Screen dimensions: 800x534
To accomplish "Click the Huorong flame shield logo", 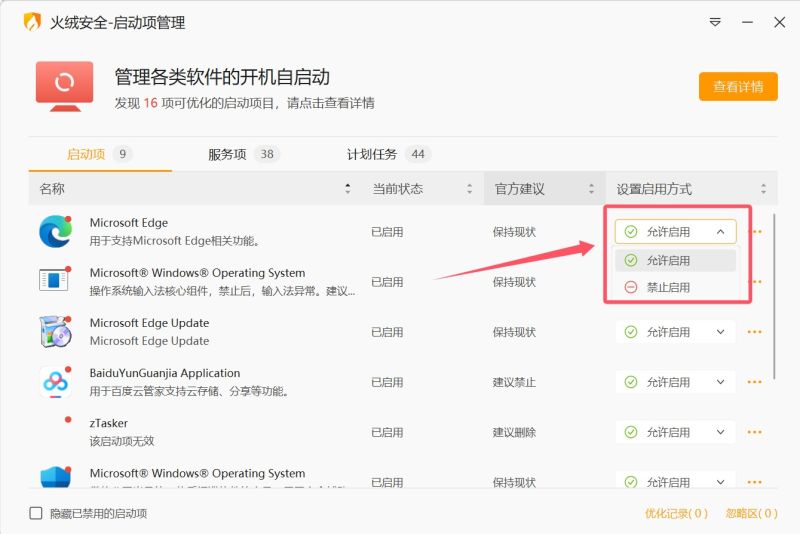I will click(32, 22).
